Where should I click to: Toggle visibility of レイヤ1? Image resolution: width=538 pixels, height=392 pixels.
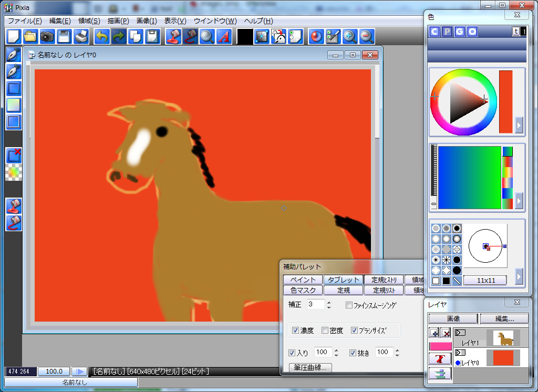pyautogui.click(x=460, y=333)
